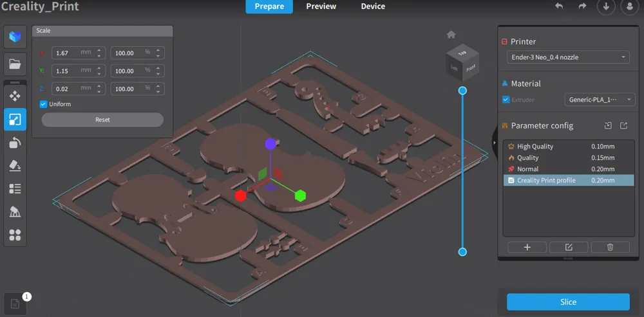Switch to the Preview tab
The height and width of the screenshot is (317, 644).
point(321,6)
